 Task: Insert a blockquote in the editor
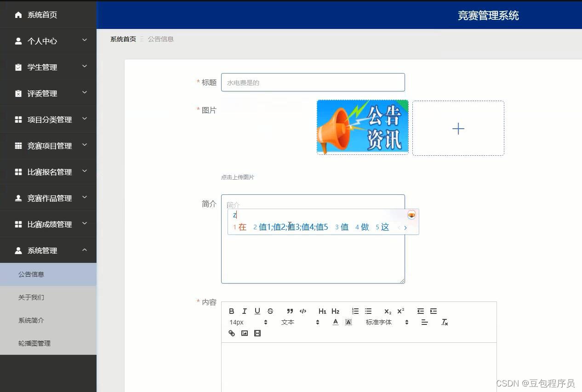(289, 311)
